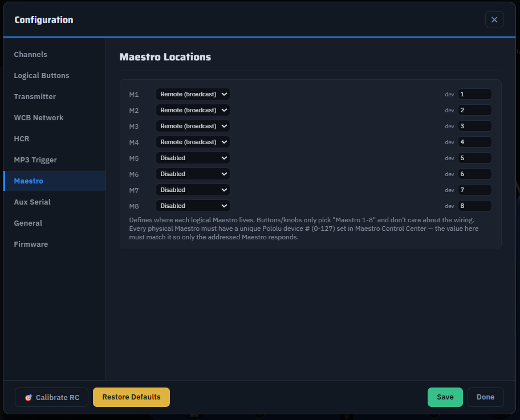The height and width of the screenshot is (420, 520).
Task: Select the M6 dev number field
Action: [474, 174]
